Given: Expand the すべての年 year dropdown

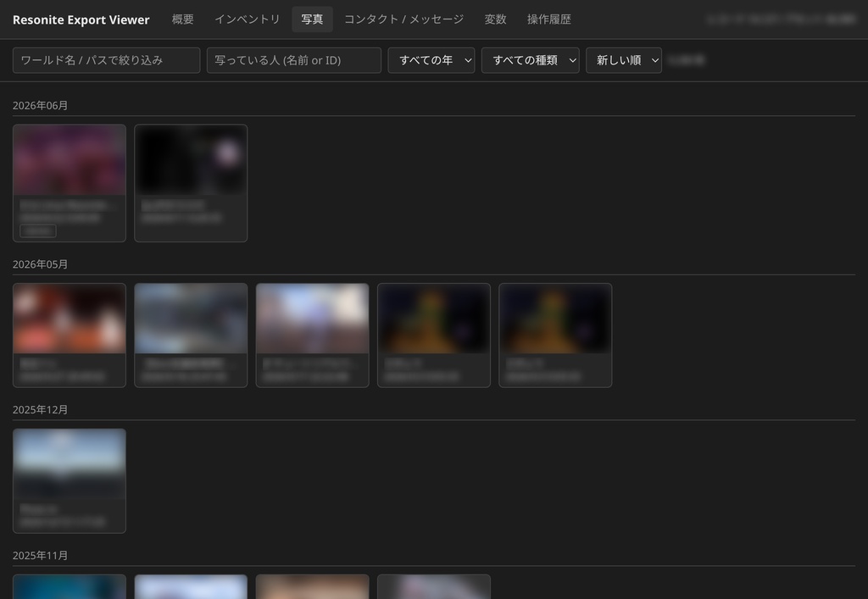Looking at the screenshot, I should coord(431,60).
